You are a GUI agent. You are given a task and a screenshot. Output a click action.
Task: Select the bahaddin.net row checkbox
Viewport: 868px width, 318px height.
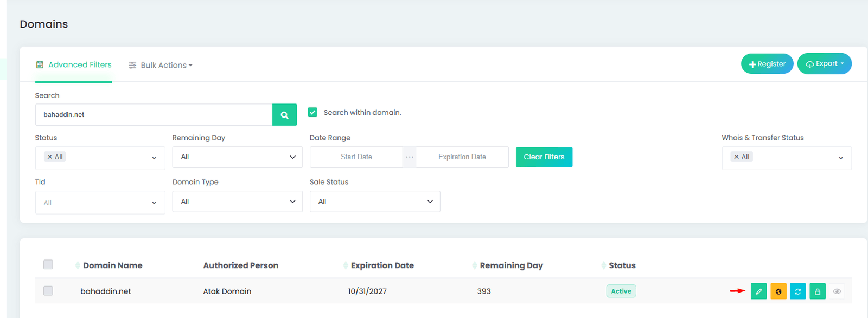(x=48, y=291)
